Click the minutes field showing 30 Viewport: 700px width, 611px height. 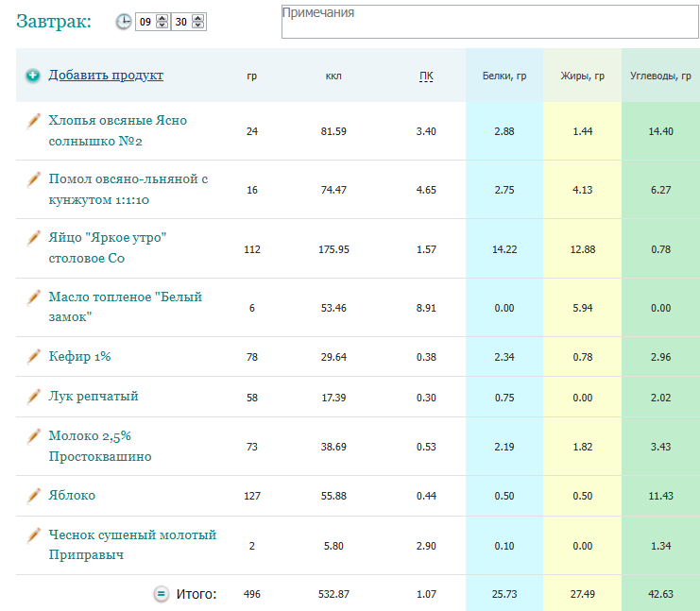(181, 22)
